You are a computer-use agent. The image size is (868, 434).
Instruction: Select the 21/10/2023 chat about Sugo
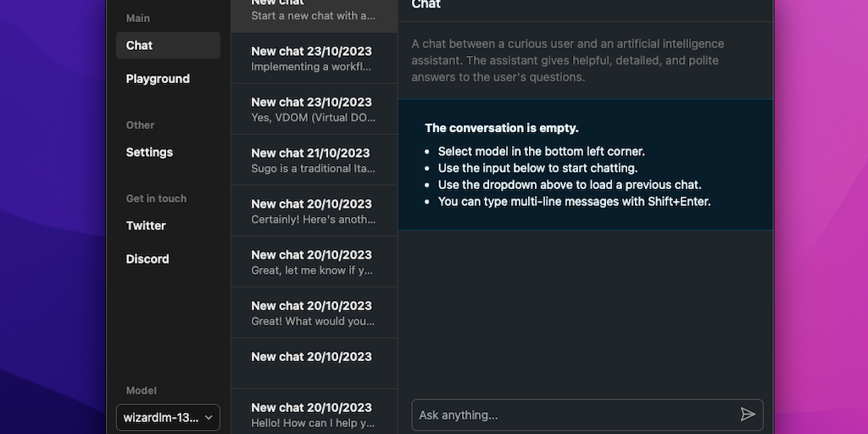[x=314, y=160]
